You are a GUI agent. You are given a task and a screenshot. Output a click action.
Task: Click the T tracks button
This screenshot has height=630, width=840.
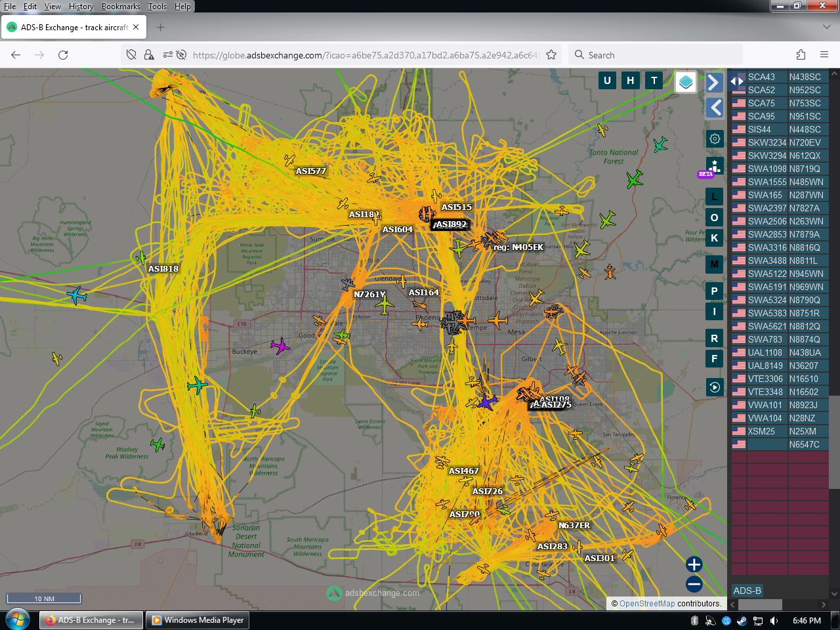[x=654, y=81]
